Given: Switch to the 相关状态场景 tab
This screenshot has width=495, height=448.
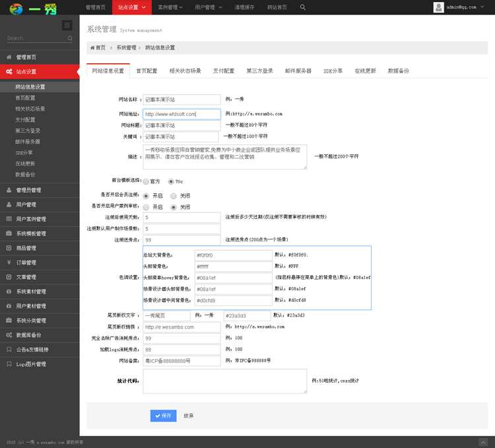Looking at the screenshot, I should point(185,71).
